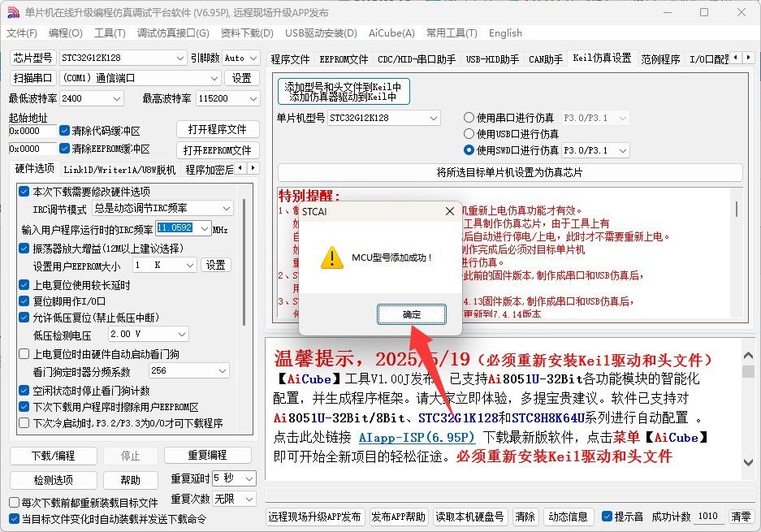This screenshot has width=761, height=532.
Task: Open the 调试仿真接口(G) menu
Action: (x=173, y=33)
